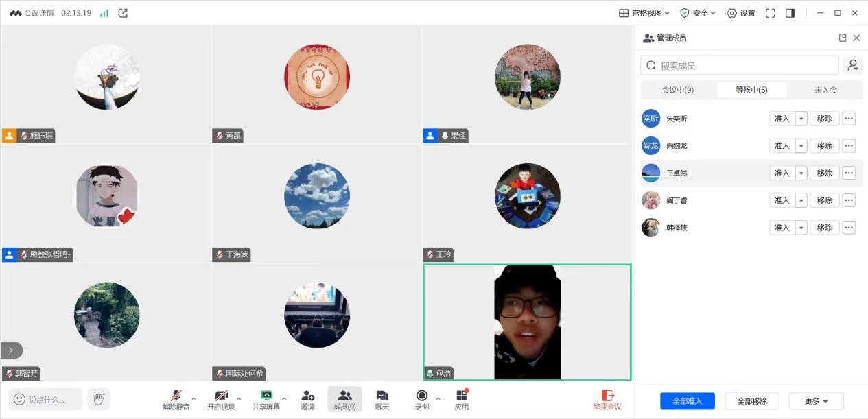
Task: Unmute microphone in bottom toolbar
Action: pyautogui.click(x=176, y=396)
